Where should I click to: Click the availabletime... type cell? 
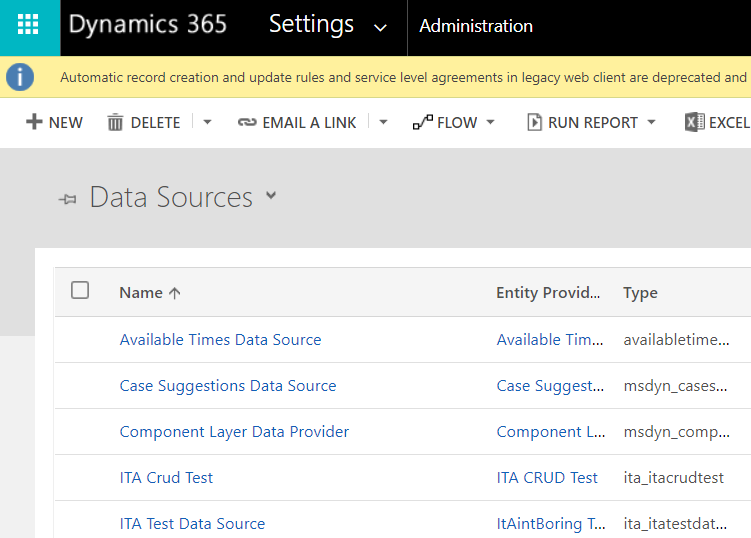676,339
